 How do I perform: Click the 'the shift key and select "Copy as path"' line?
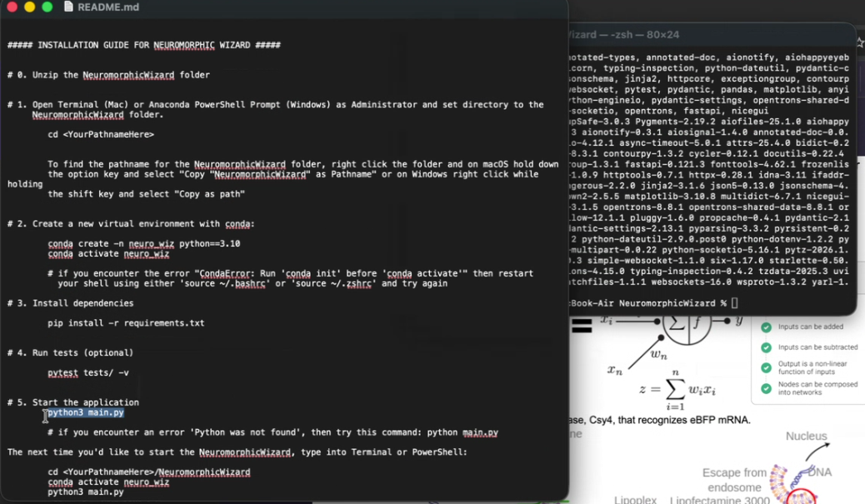coord(146,194)
